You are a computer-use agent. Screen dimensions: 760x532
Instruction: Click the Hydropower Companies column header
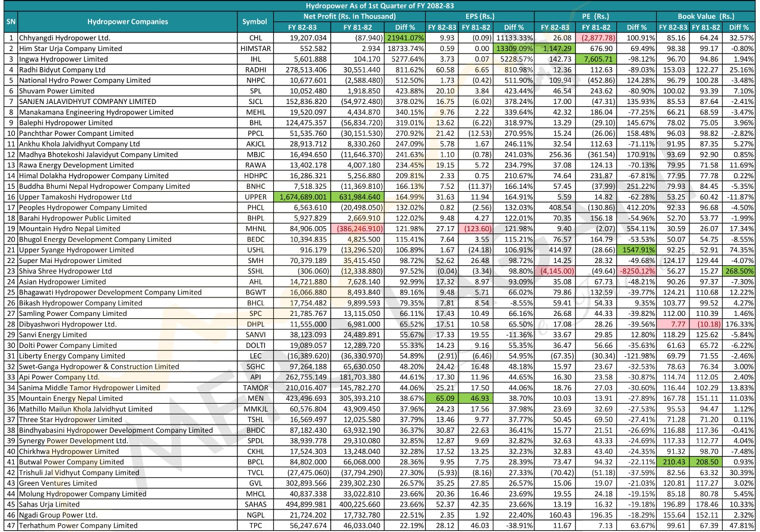(127, 22)
